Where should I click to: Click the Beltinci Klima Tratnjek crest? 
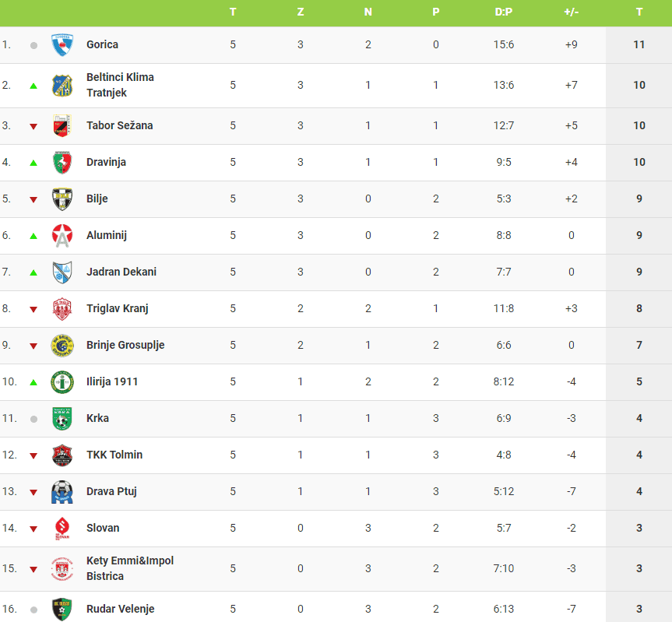click(x=62, y=86)
